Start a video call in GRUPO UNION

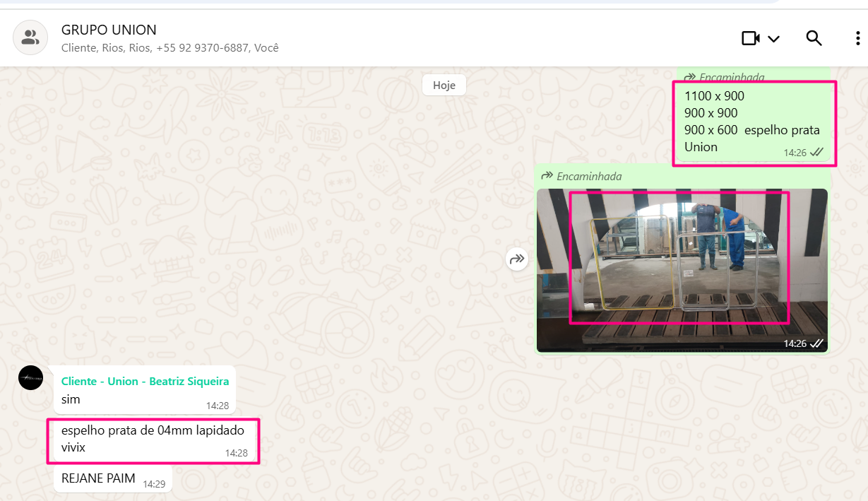point(750,38)
